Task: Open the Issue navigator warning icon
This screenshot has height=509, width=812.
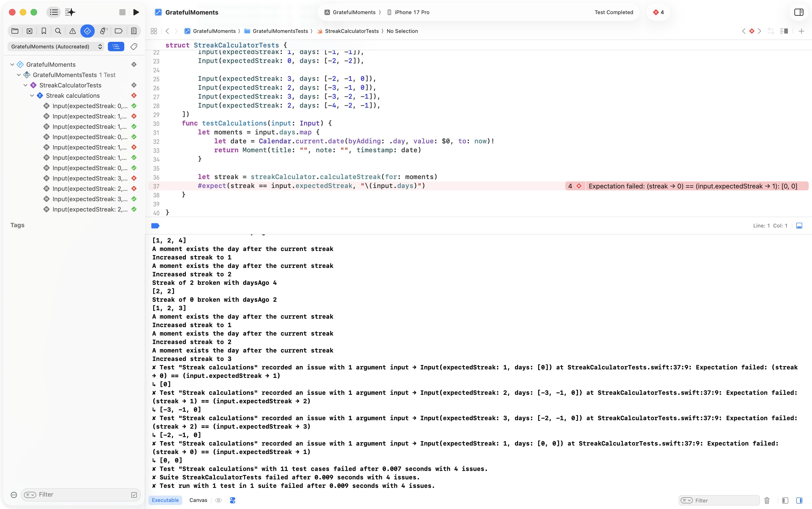Action: (73, 31)
